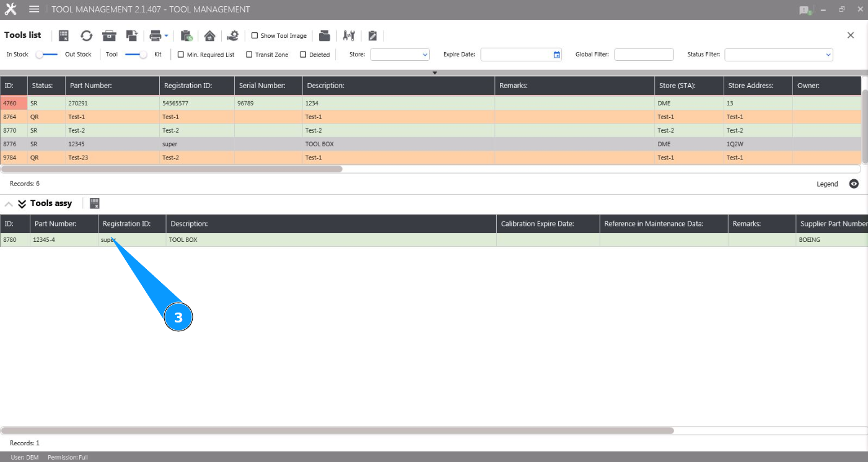Select the 8776 tool row

pyautogui.click(x=431, y=144)
